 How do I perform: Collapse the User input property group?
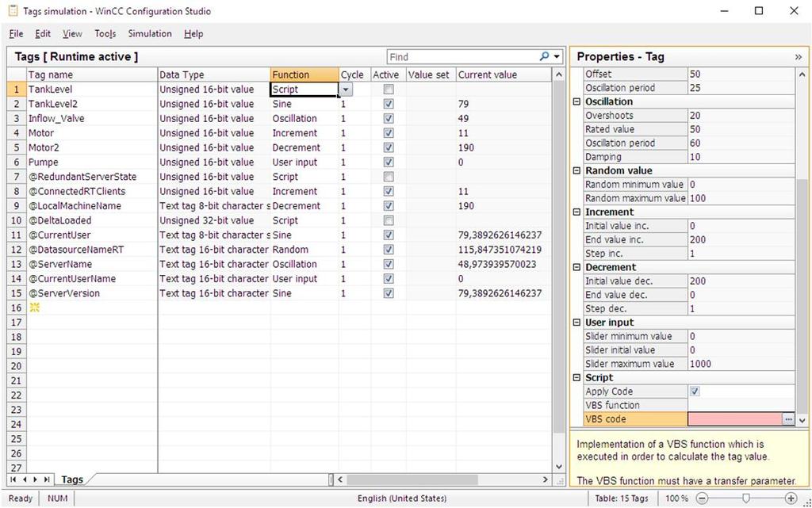point(576,323)
